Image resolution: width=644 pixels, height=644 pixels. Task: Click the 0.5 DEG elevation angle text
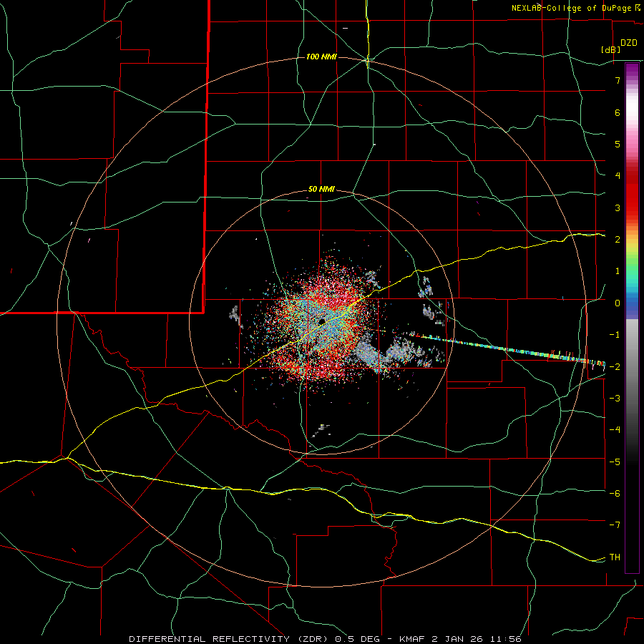(x=358, y=639)
